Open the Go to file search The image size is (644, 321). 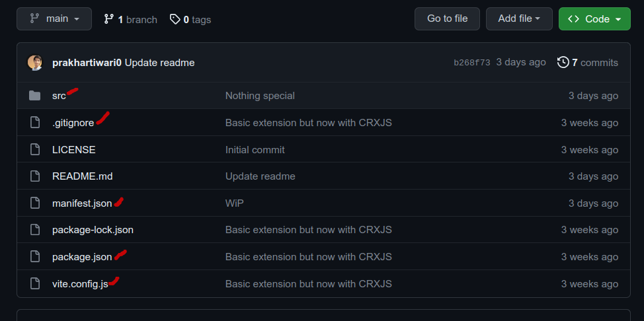pos(447,19)
